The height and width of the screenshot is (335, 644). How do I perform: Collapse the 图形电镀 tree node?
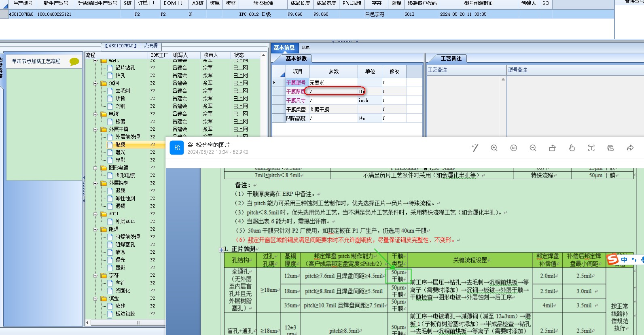(x=96, y=168)
